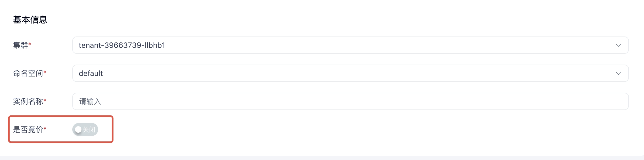The width and height of the screenshot is (644, 160).
Task: Toggle the 是否竞价 switch on
Action: pos(85,129)
